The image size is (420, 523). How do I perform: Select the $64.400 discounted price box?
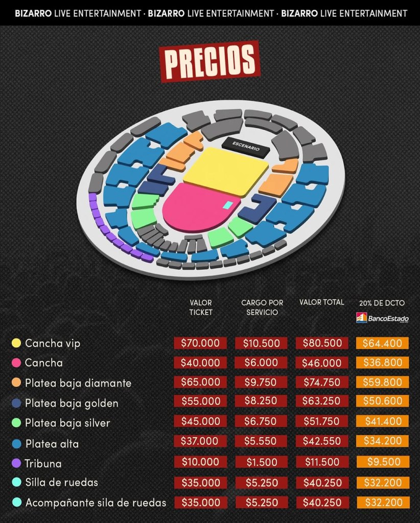(382, 343)
